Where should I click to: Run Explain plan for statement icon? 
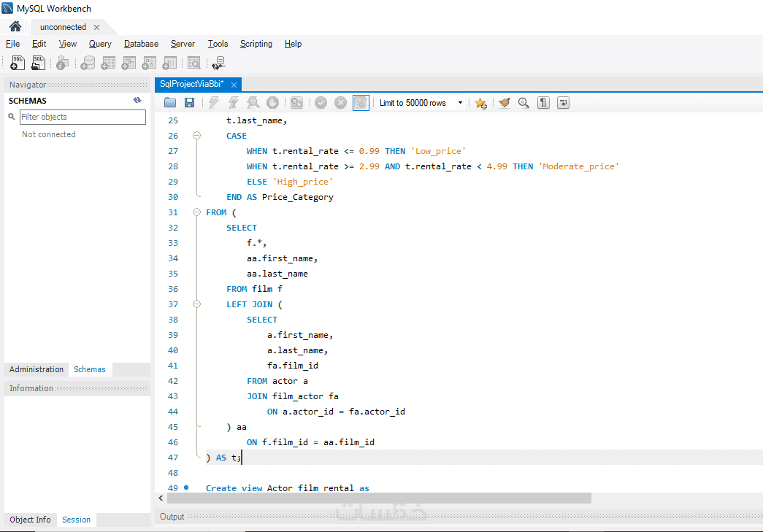click(253, 103)
